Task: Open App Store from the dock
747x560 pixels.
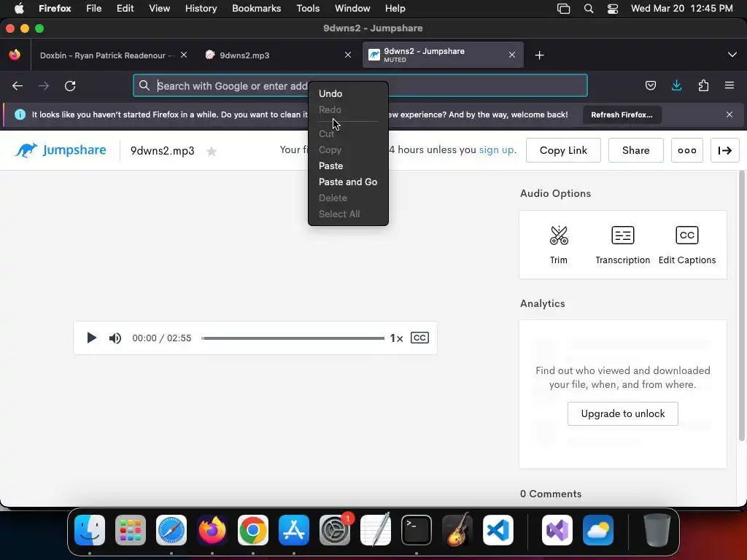Action: (294, 530)
